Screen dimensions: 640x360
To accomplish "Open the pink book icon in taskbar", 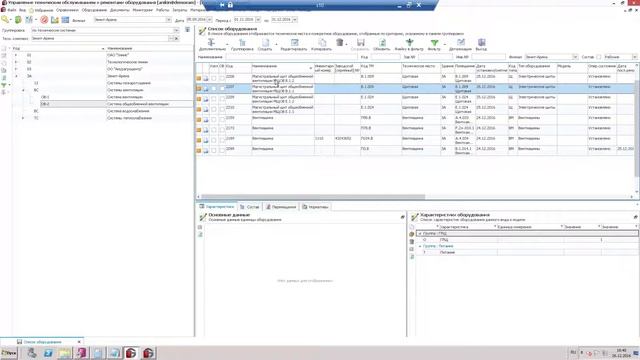I will pos(82,353).
